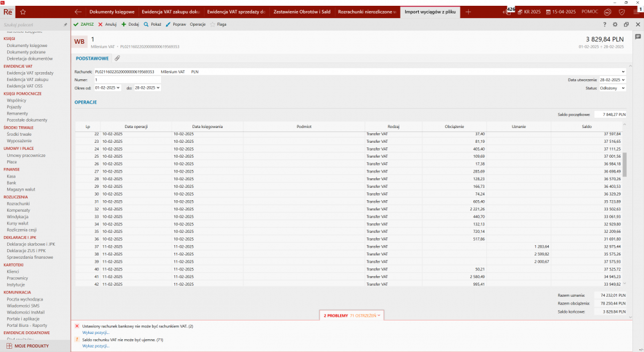
Task: Click the coins license icon in header
Action: point(608,12)
